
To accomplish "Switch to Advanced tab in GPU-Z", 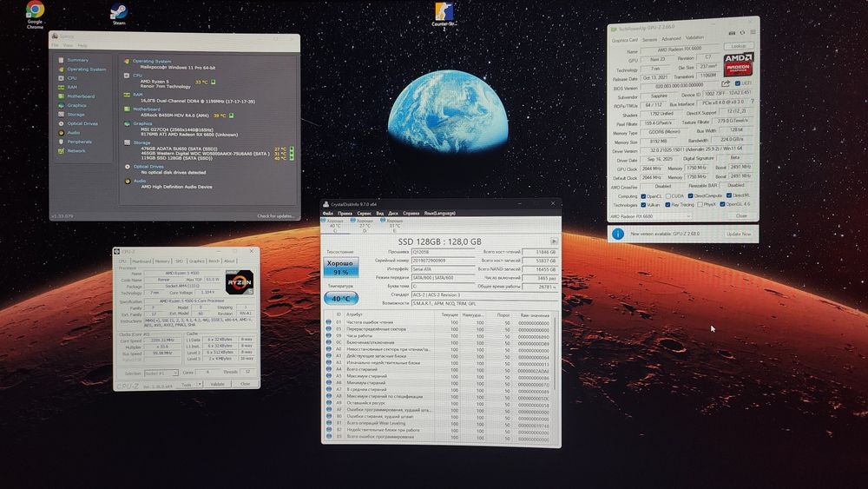I will coord(672,39).
